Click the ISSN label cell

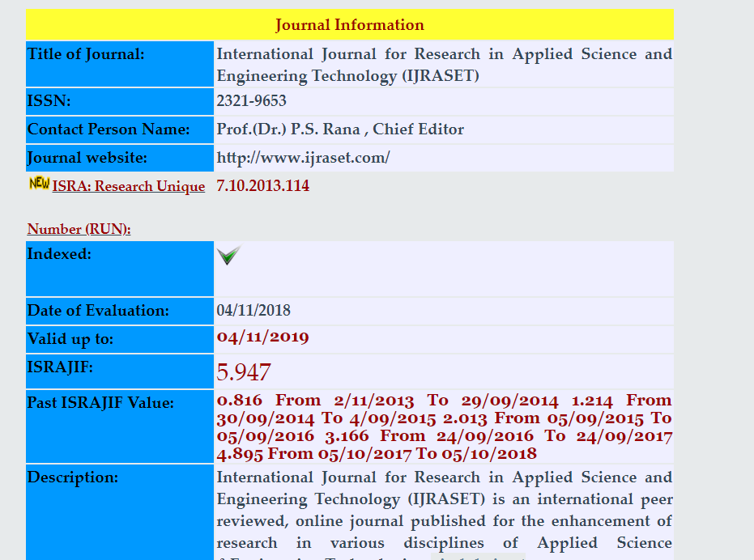click(x=49, y=101)
